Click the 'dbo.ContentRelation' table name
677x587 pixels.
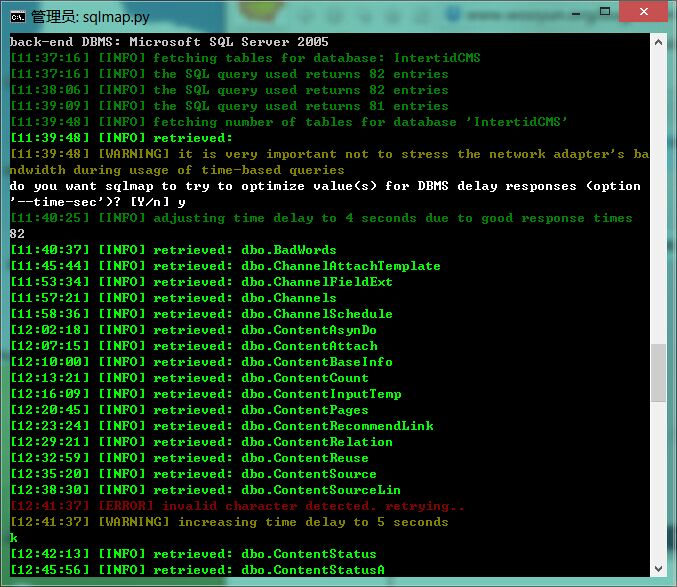[x=316, y=442]
